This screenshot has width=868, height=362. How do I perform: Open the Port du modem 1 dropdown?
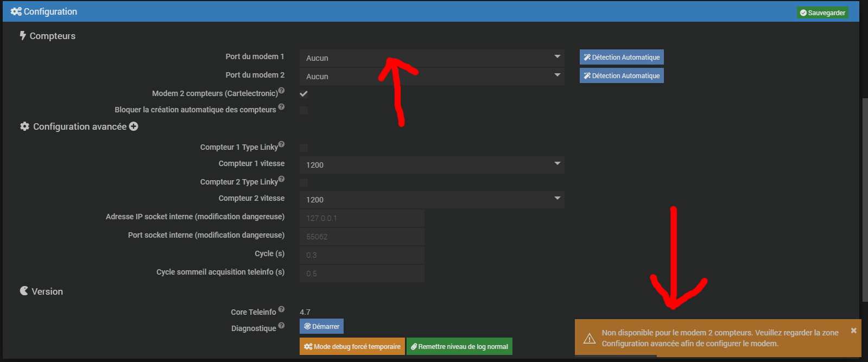click(x=432, y=58)
